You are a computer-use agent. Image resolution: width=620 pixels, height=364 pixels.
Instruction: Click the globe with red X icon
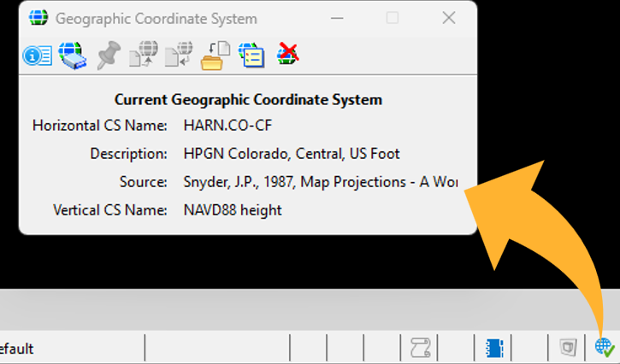click(x=288, y=56)
